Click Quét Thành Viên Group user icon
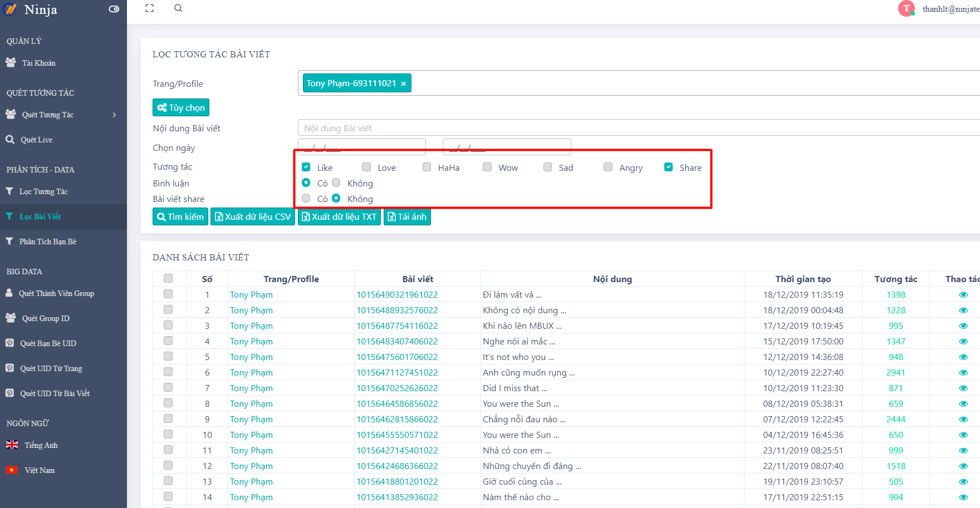Screen dimensions: 980x508 9,293
